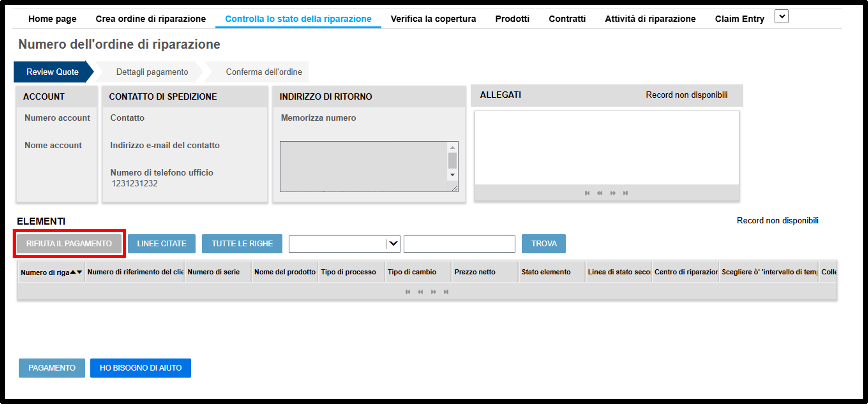The image size is (868, 404).
Task: Open Crea ordine di riparazione tab
Action: tap(151, 19)
